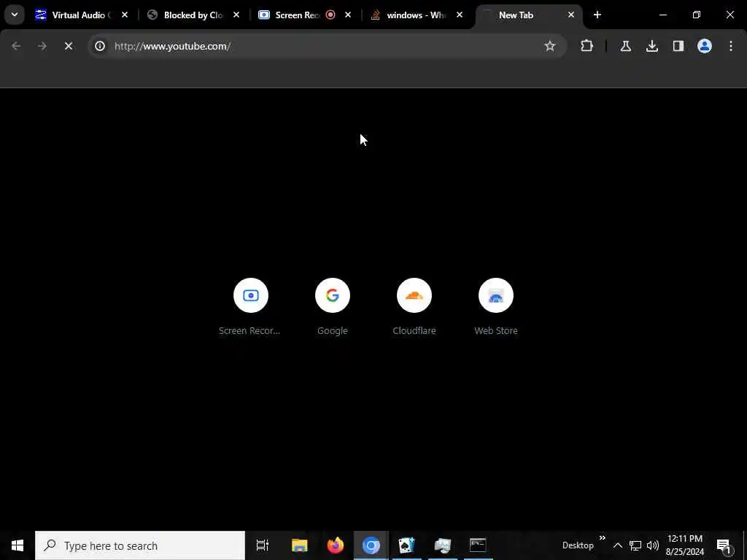Open the Solitaire cards app in taskbar
747x560 pixels.
click(407, 545)
